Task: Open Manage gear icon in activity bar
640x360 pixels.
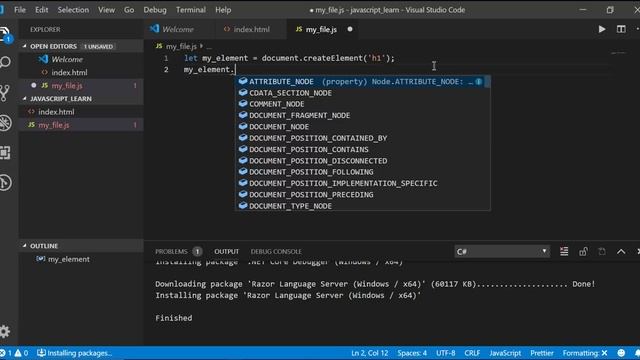Action: click(4, 331)
